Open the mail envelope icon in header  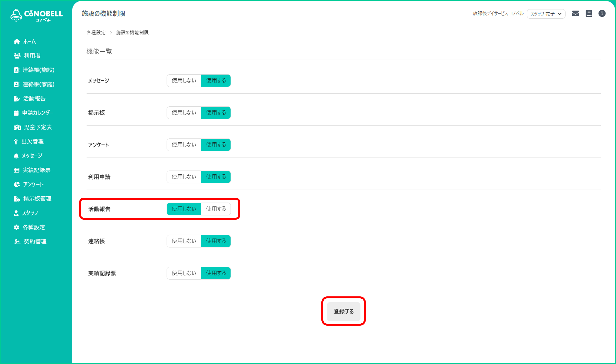click(575, 13)
